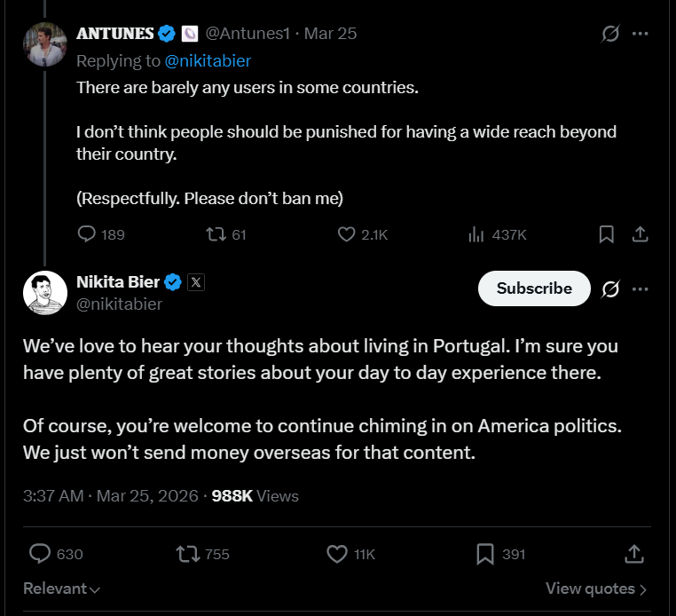
Task: Open more options on ANTUNES reply
Action: [x=641, y=34]
